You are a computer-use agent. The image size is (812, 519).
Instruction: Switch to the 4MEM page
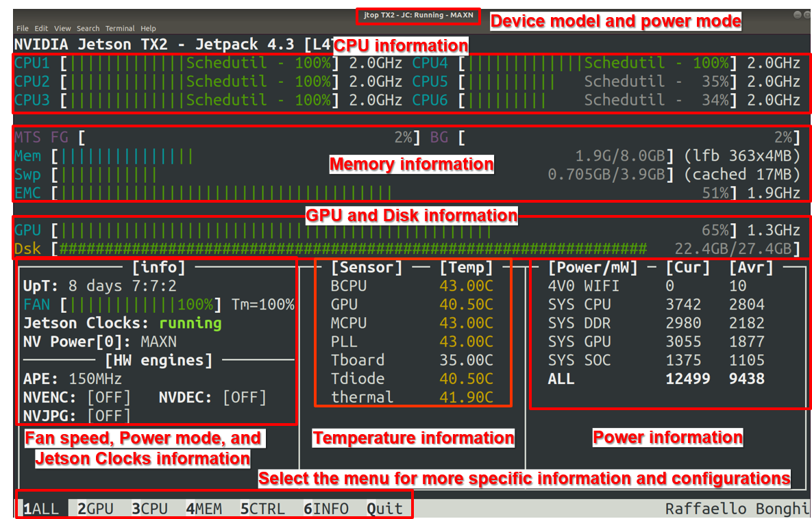click(x=204, y=509)
